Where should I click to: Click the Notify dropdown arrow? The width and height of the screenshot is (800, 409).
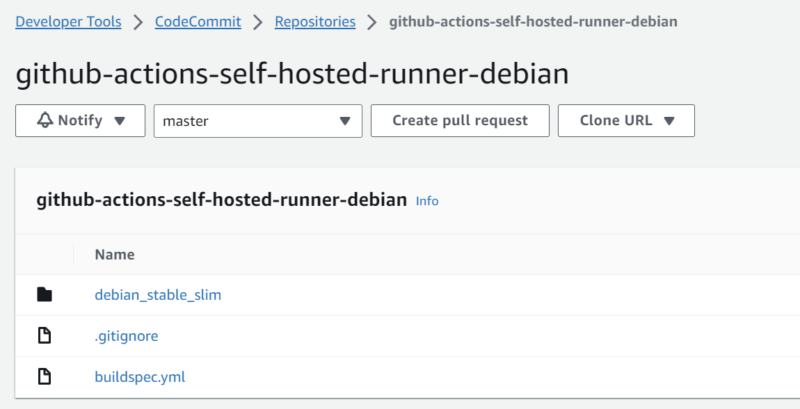point(119,121)
